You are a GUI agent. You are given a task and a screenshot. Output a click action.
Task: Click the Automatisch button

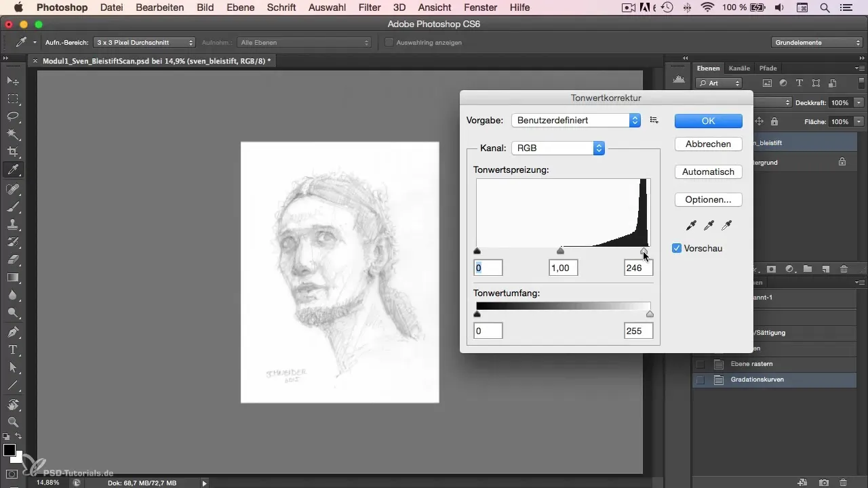coord(709,171)
